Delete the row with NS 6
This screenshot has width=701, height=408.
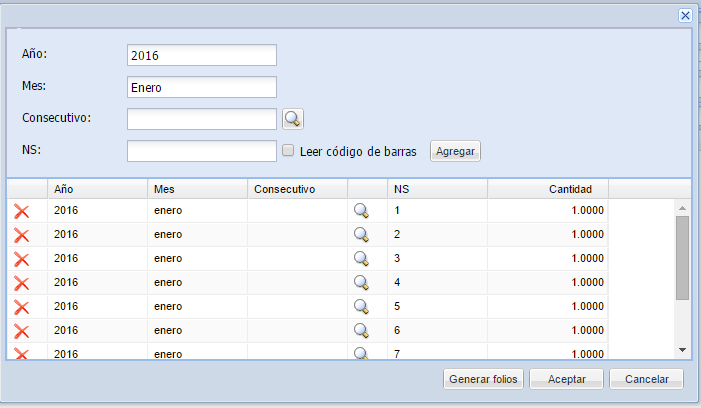[x=21, y=331]
